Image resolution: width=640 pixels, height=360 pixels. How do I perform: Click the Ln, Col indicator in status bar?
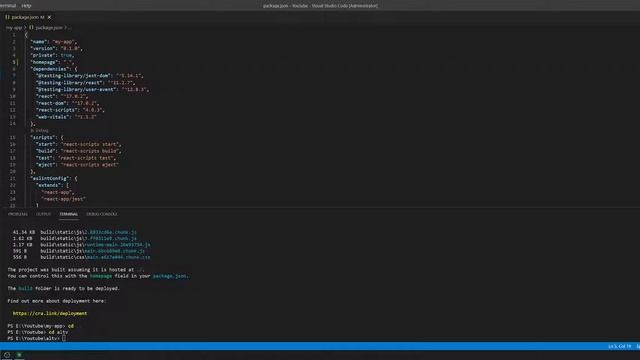pyautogui.click(x=619, y=347)
